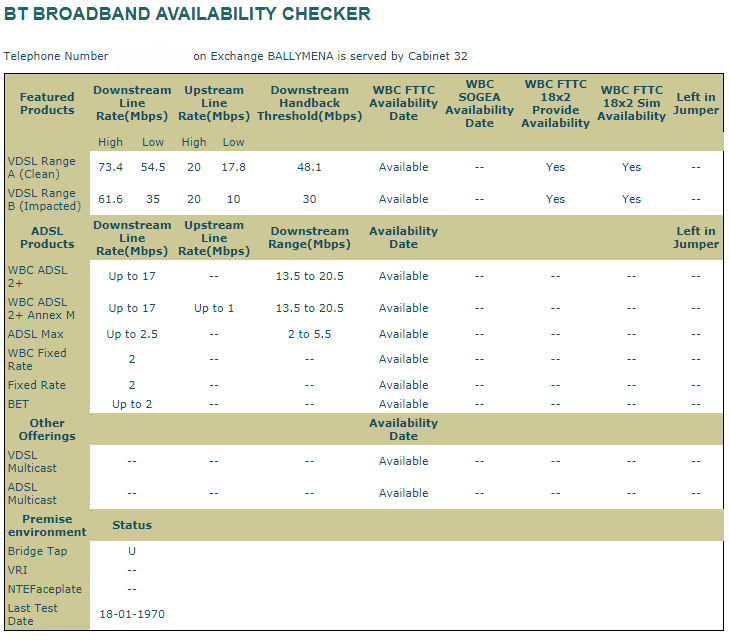Click the BET row label
The image size is (730, 640).
19,404
